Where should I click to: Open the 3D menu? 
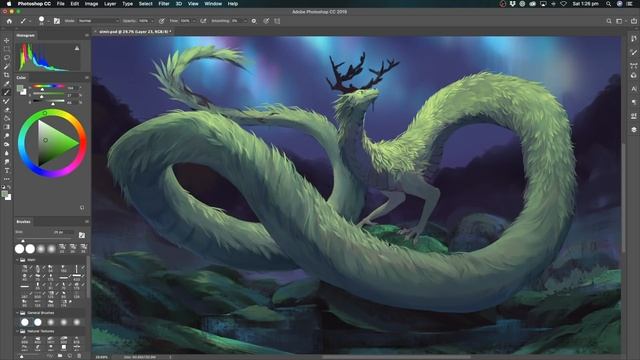click(x=179, y=4)
